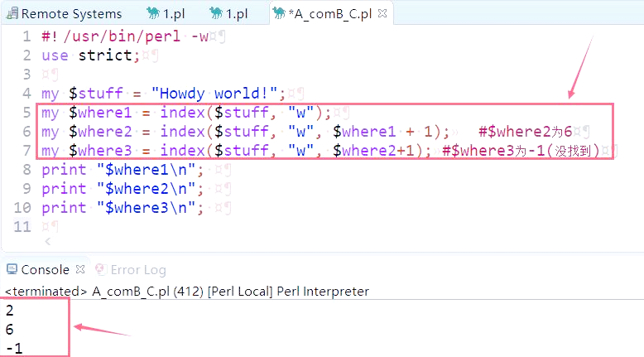Click the camel icon on first 1.pl tab

[x=153, y=13]
